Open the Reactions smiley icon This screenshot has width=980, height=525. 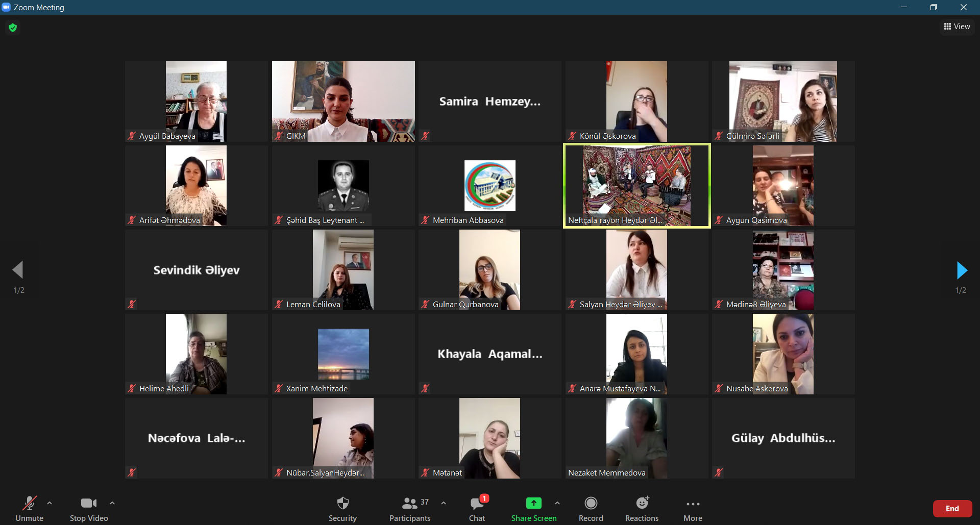point(642,504)
